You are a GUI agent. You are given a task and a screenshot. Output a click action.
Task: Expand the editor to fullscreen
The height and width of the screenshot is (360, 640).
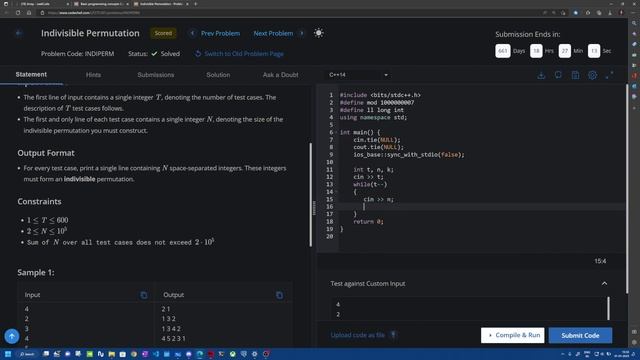[609, 75]
